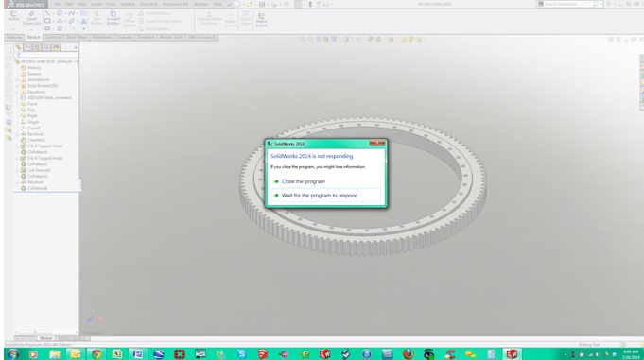Open Skype from the taskbar
This screenshot has width=644, height=360.
point(241,353)
